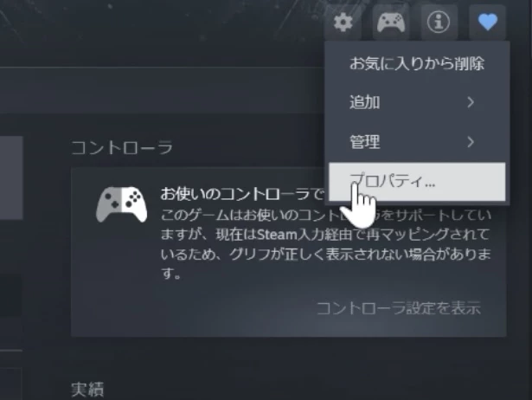Click お使いのコントローラで title text

(x=242, y=194)
